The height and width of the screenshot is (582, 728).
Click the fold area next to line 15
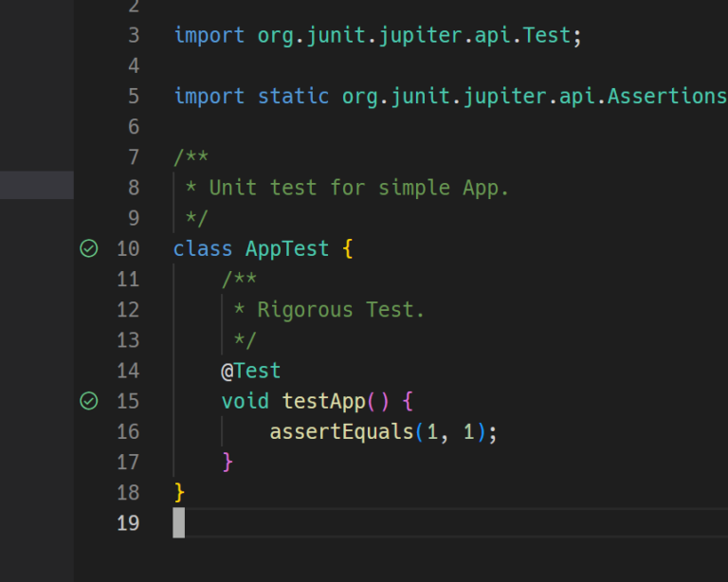pyautogui.click(x=156, y=401)
